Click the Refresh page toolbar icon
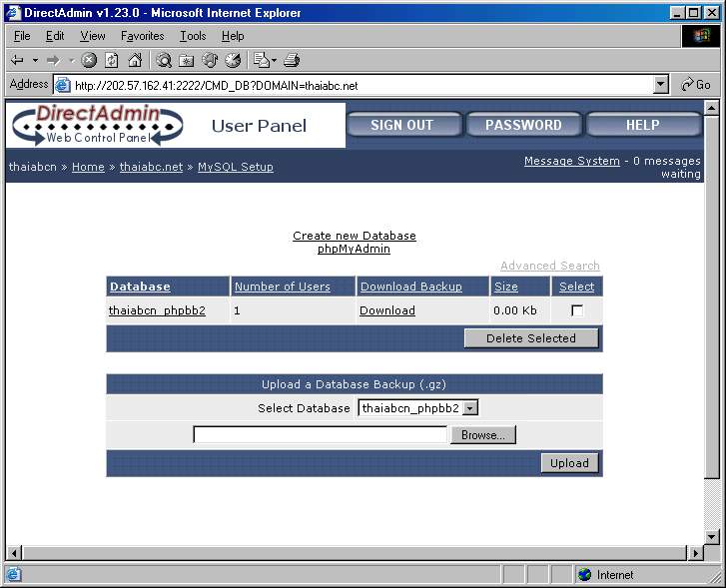This screenshot has width=726, height=588. [x=112, y=60]
